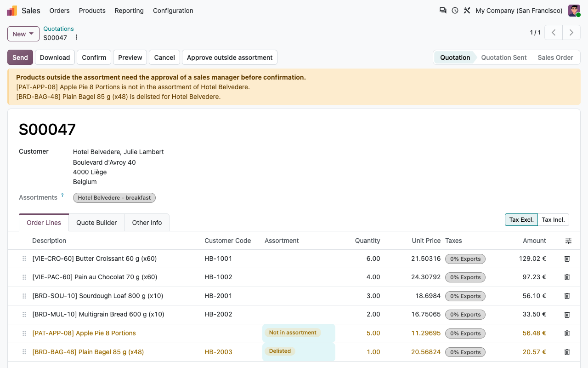Go to the next record arrow
This screenshot has height=368, width=588.
tap(571, 33)
